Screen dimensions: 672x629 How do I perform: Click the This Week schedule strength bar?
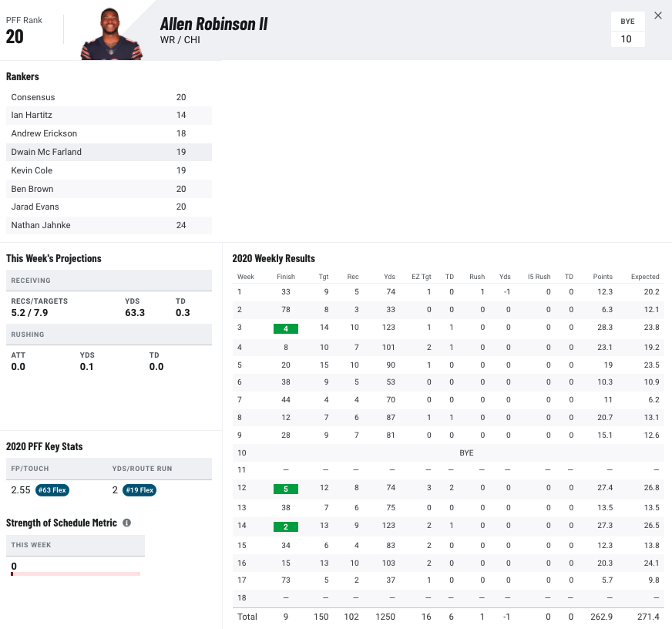(x=76, y=573)
